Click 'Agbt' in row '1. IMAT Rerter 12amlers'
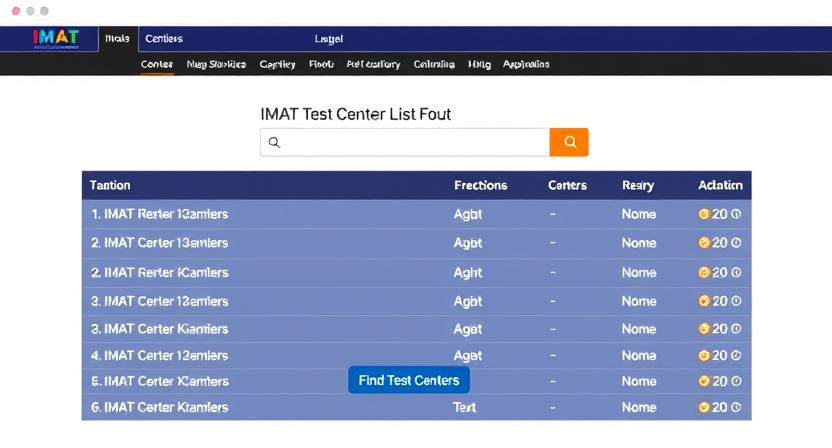Image resolution: width=832 pixels, height=448 pixels. point(467,214)
